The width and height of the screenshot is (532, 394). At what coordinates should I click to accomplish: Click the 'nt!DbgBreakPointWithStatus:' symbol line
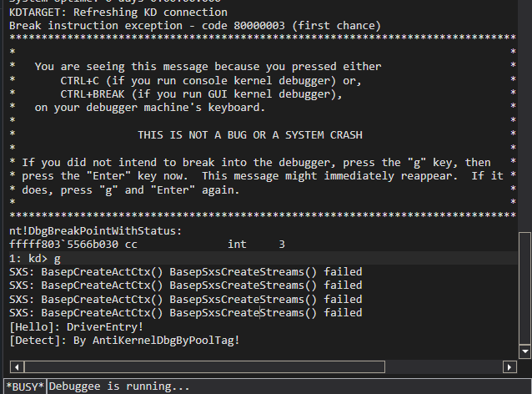click(95, 231)
